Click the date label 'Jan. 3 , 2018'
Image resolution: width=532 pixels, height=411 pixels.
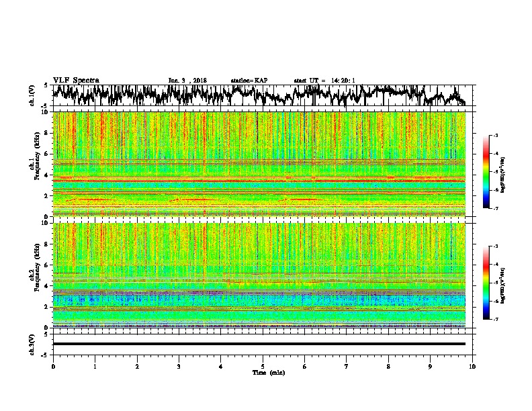point(187,81)
